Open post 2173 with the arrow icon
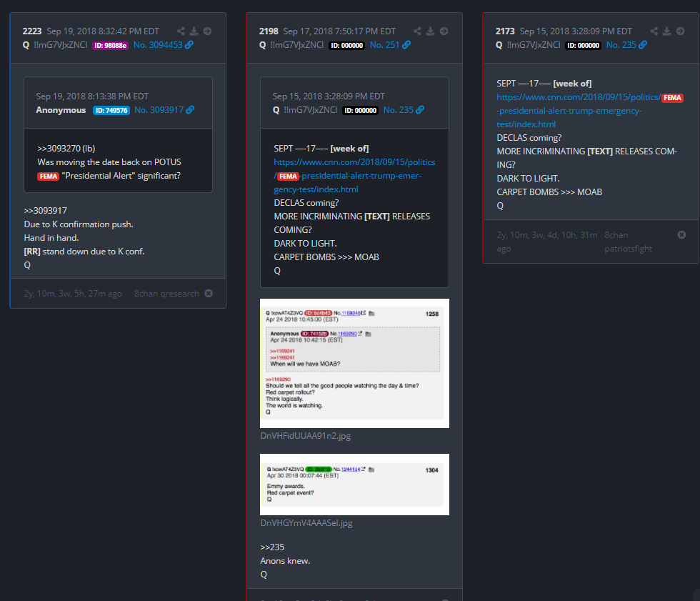 tap(680, 31)
